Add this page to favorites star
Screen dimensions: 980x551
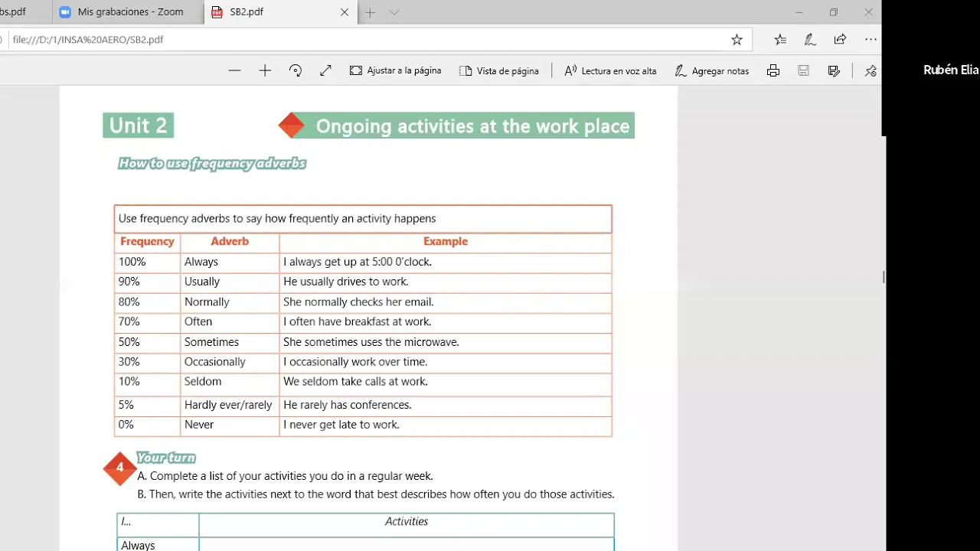click(737, 40)
